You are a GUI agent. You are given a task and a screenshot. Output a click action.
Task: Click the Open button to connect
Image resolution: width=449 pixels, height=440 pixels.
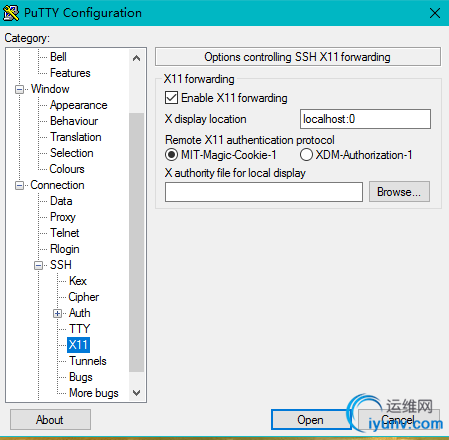click(310, 420)
